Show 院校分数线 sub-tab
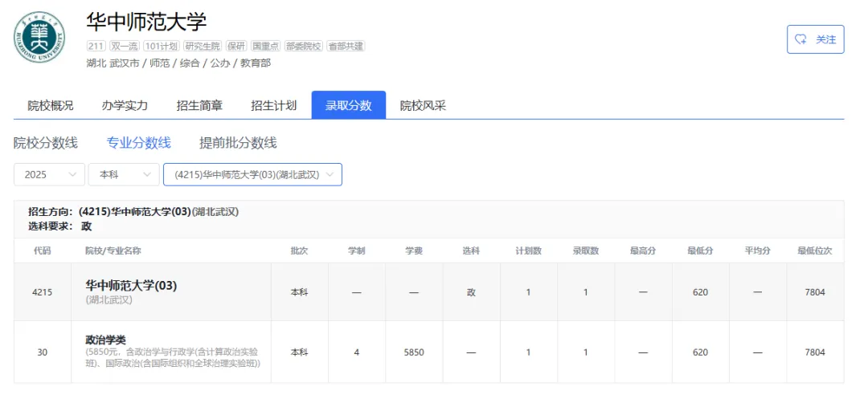Image resolution: width=868 pixels, height=399 pixels. (x=45, y=143)
